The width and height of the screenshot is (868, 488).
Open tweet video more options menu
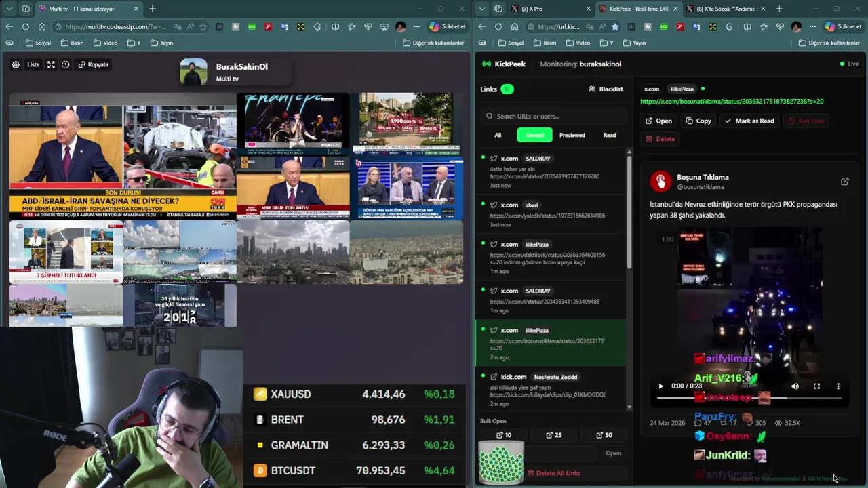(838, 386)
